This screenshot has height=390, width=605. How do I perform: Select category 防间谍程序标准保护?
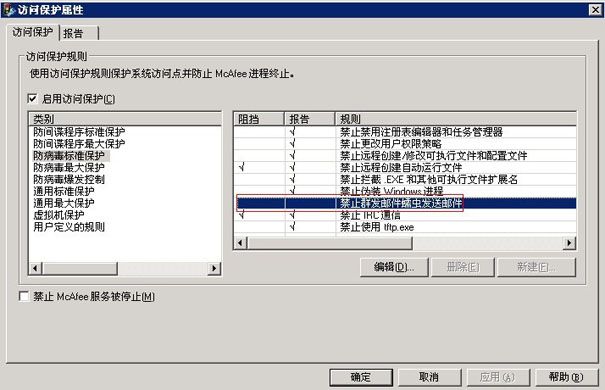[79, 132]
